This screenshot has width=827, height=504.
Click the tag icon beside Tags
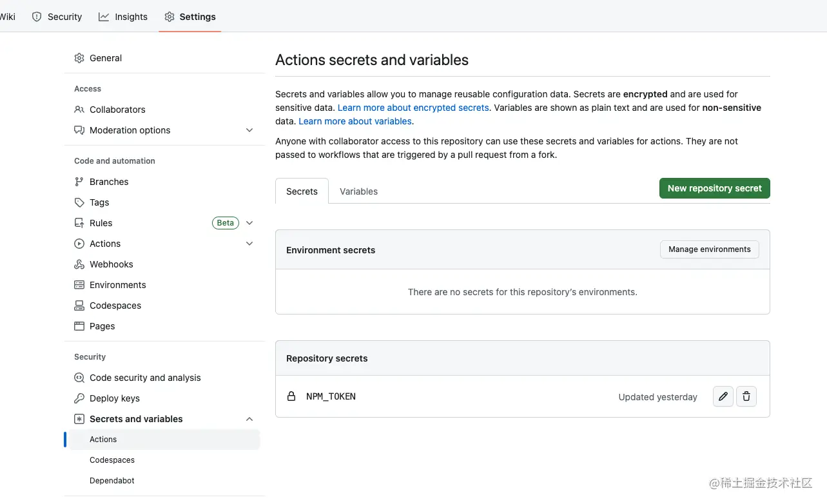79,202
